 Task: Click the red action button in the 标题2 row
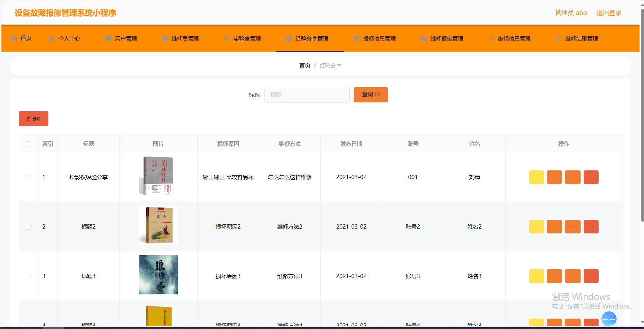[x=591, y=226]
